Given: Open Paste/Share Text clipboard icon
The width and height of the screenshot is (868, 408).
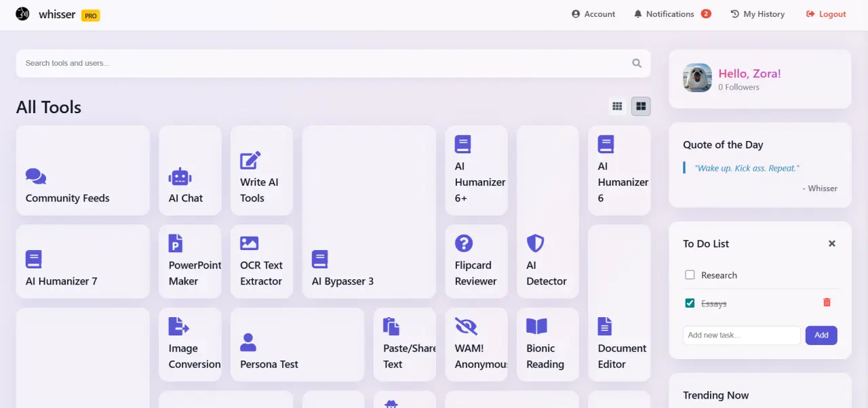Looking at the screenshot, I should (391, 326).
